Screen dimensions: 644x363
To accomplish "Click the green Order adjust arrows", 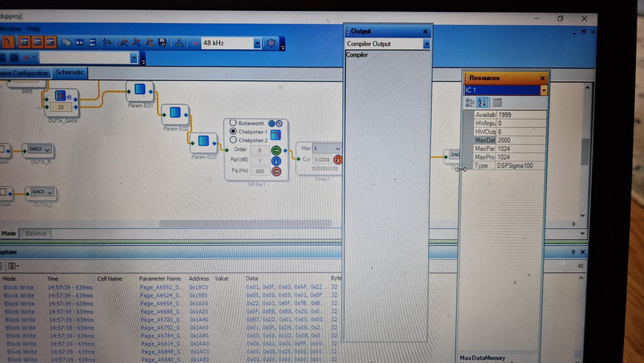I will (x=276, y=150).
